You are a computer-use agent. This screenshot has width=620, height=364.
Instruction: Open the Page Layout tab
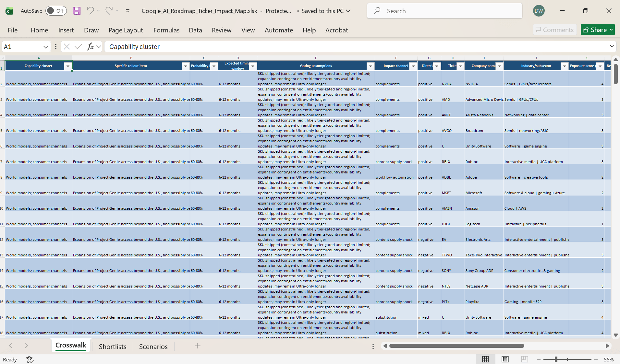tap(126, 30)
